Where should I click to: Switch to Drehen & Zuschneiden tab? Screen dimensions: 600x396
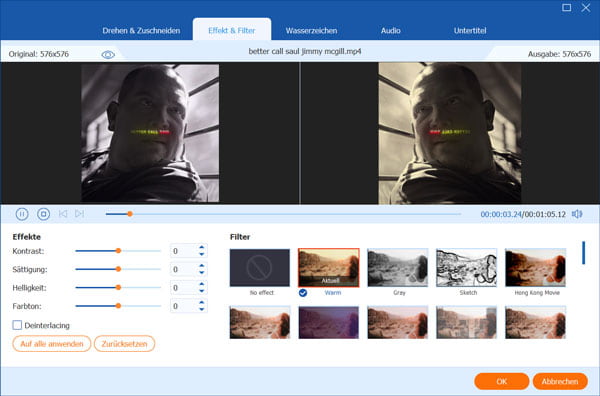tap(141, 31)
